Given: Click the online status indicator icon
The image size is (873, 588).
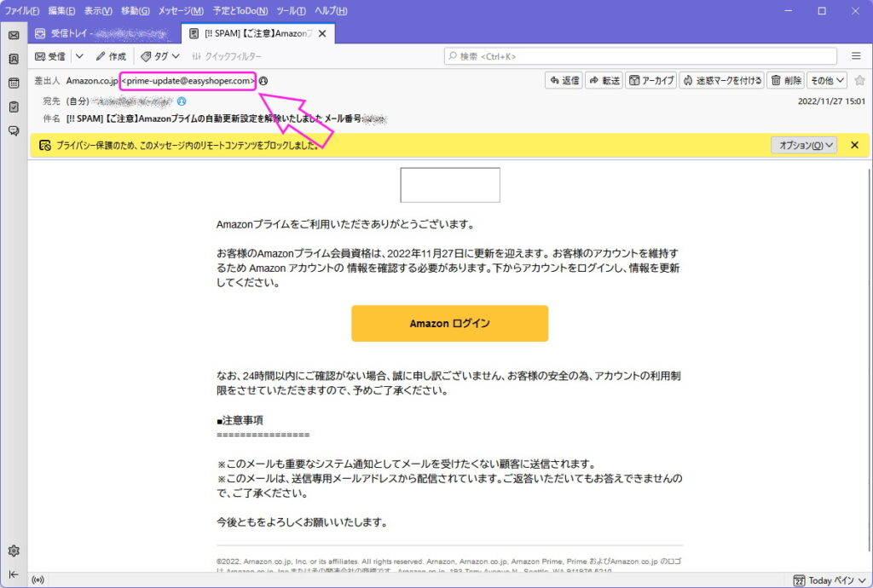Looking at the screenshot, I should (x=38, y=580).
